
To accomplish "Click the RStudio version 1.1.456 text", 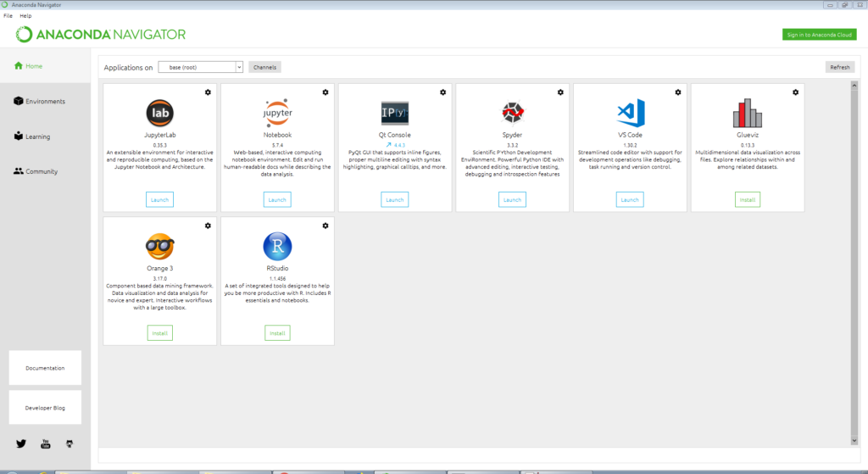I will tap(277, 278).
